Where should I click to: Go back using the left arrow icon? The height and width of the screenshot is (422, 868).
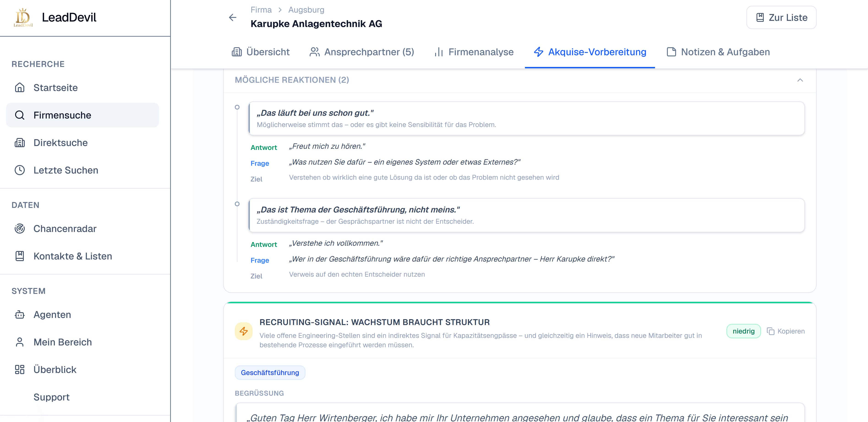[x=232, y=17]
